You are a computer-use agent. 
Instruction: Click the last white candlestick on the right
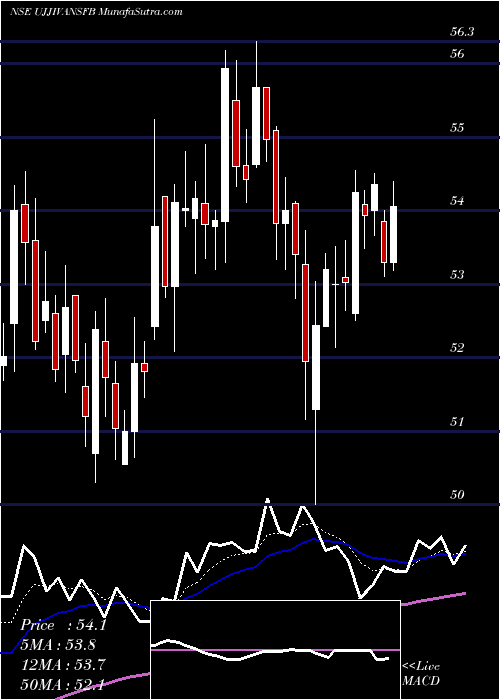(393, 234)
